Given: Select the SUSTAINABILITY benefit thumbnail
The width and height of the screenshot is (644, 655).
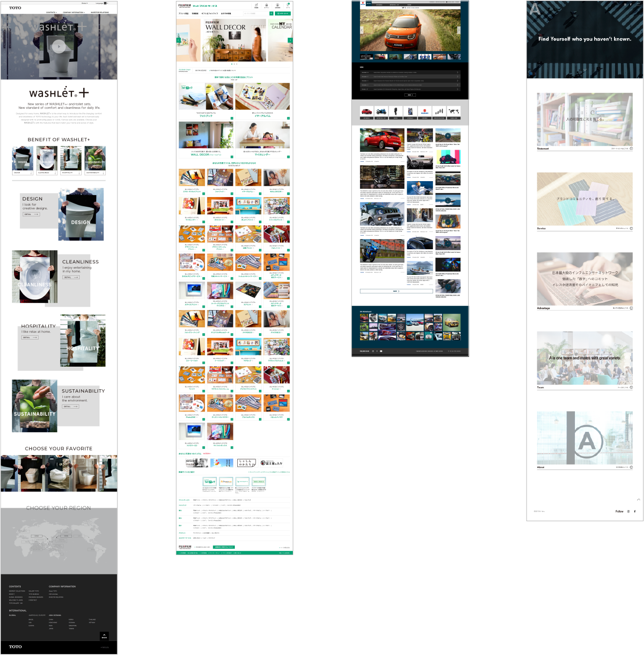Looking at the screenshot, I should 95,160.
